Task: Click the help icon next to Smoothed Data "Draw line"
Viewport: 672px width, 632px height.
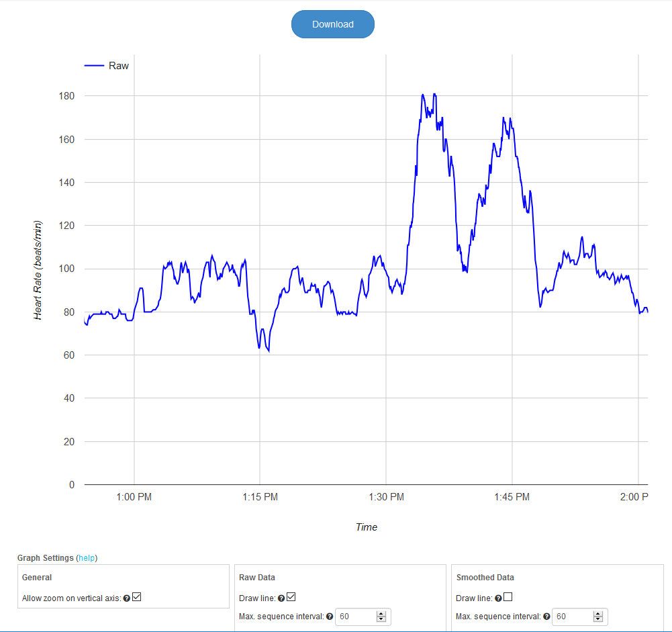Action: pyautogui.click(x=497, y=597)
